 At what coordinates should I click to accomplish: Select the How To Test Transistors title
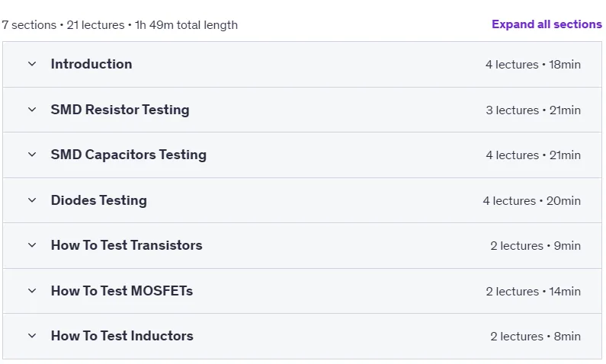(x=127, y=245)
